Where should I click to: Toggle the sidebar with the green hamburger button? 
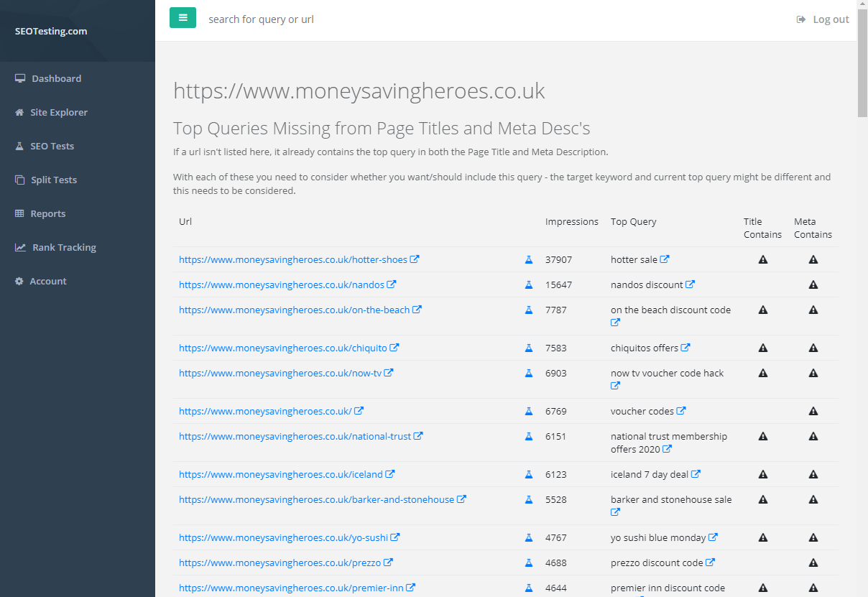[x=183, y=17]
